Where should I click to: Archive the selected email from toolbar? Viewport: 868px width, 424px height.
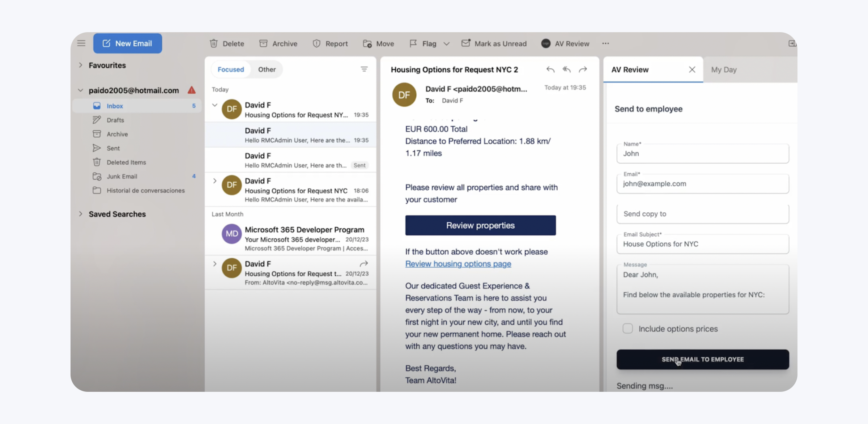tap(278, 43)
